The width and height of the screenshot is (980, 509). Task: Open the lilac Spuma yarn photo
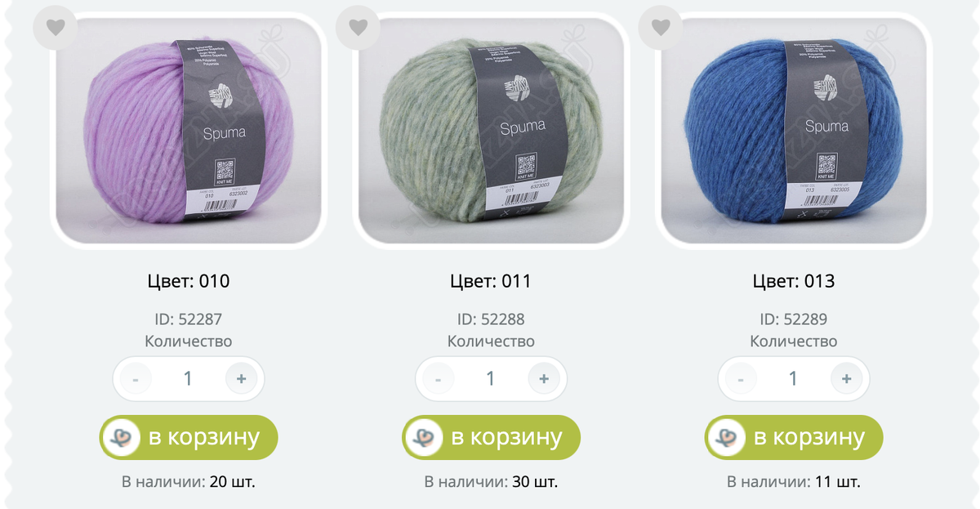[189, 130]
